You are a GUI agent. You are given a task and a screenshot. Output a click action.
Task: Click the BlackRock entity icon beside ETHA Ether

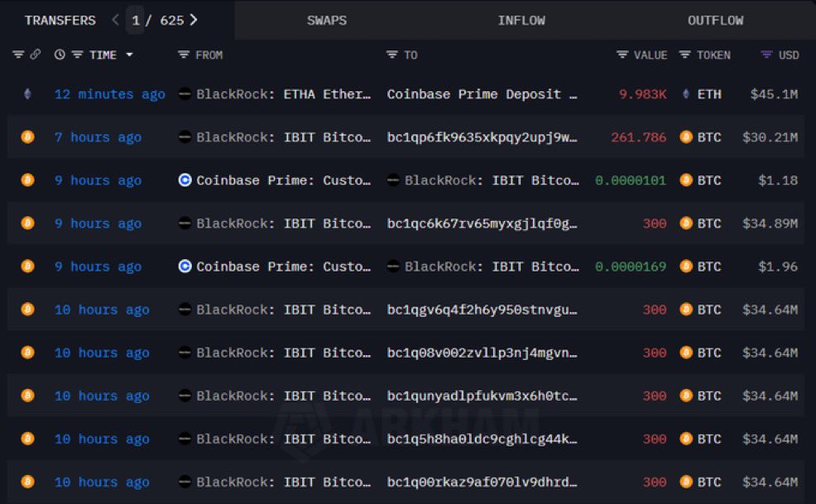185,94
